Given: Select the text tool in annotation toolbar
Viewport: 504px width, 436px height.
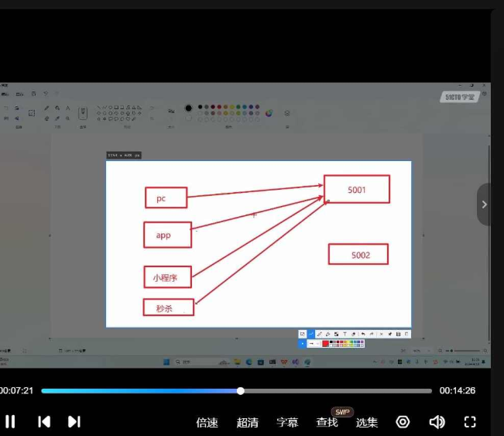Looking at the screenshot, I should coord(345,334).
